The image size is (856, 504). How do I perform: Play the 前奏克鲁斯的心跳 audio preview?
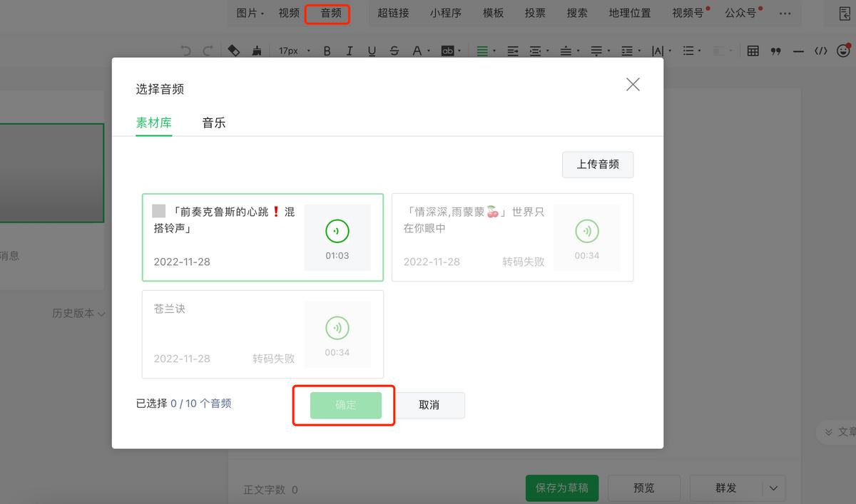click(x=337, y=230)
